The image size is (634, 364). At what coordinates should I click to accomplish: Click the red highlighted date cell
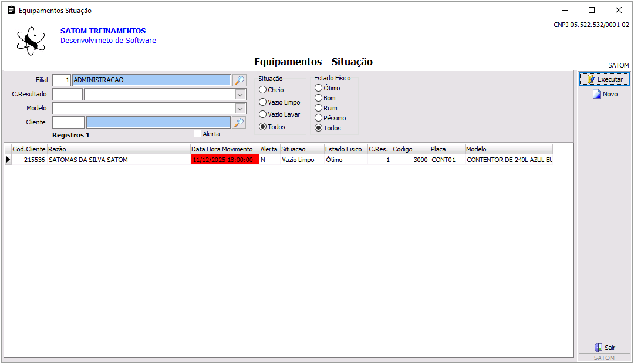click(224, 160)
